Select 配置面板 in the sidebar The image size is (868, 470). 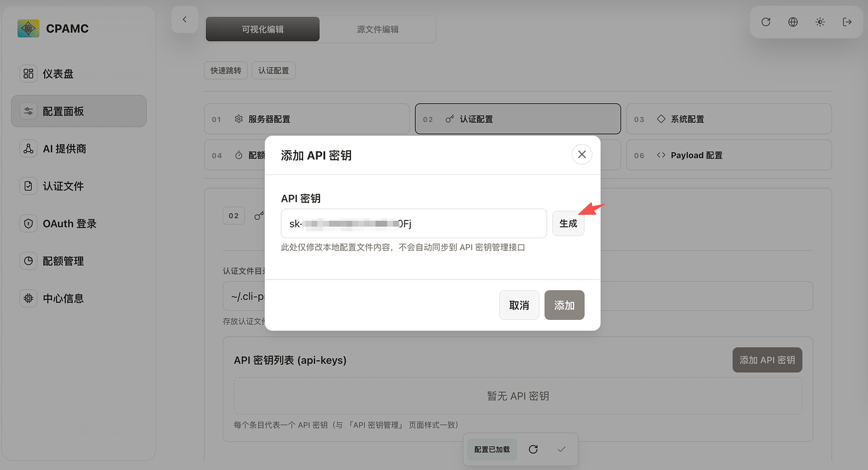pyautogui.click(x=79, y=111)
